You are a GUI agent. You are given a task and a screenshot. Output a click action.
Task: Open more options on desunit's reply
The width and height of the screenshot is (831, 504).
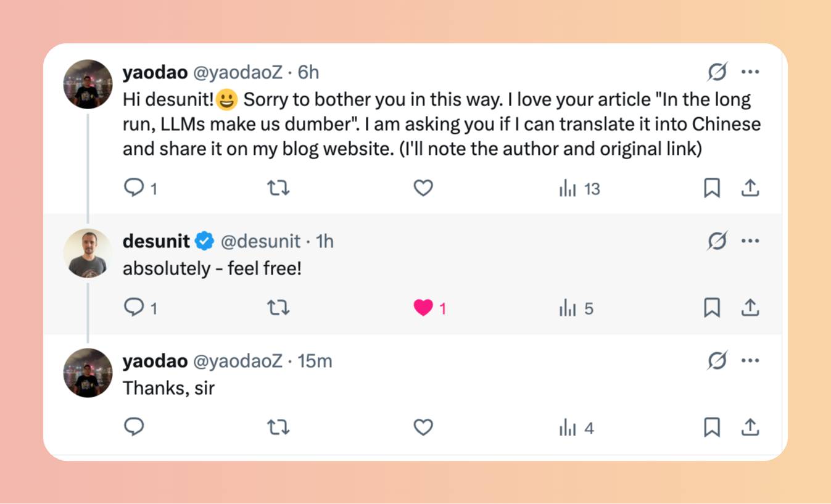[750, 241]
